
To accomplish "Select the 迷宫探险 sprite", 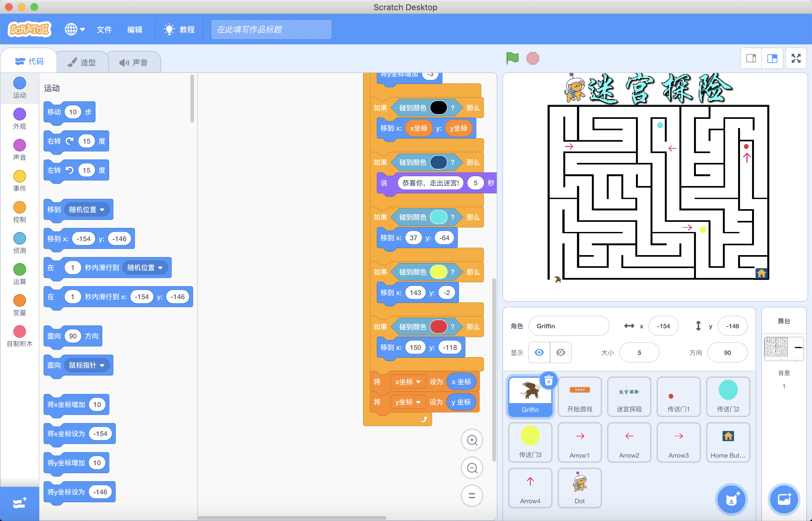I will (629, 396).
